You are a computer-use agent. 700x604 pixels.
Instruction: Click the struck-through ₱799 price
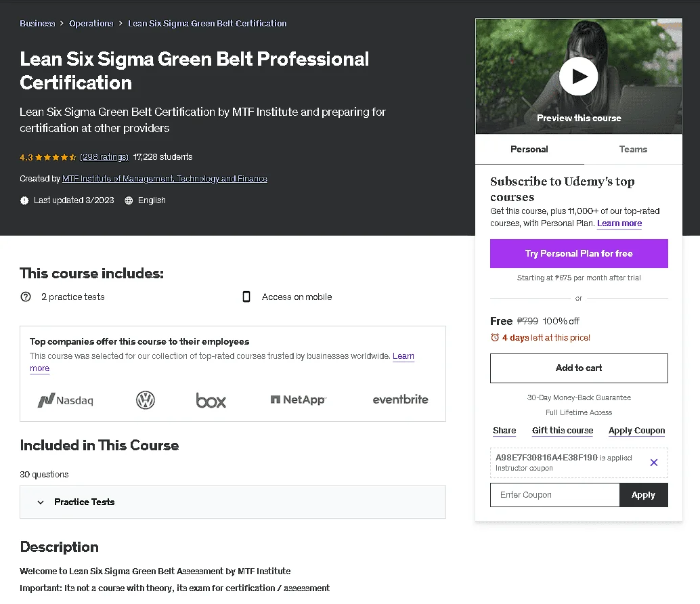coord(527,321)
